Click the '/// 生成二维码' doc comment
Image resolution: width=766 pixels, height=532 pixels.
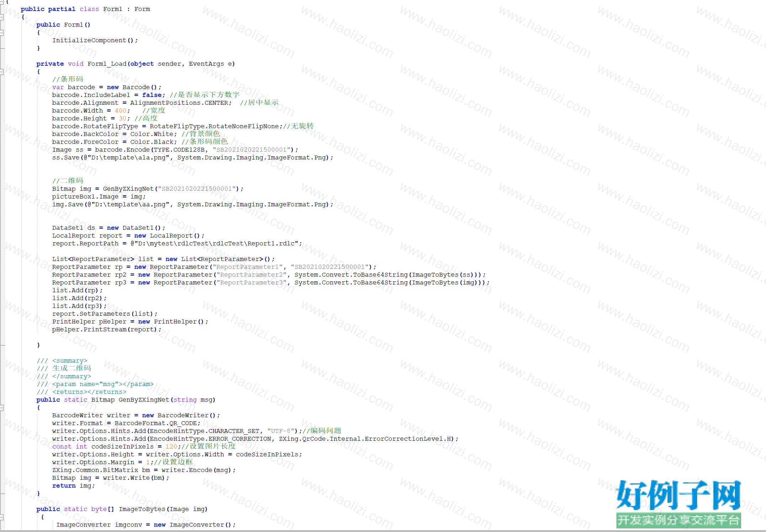(64, 368)
